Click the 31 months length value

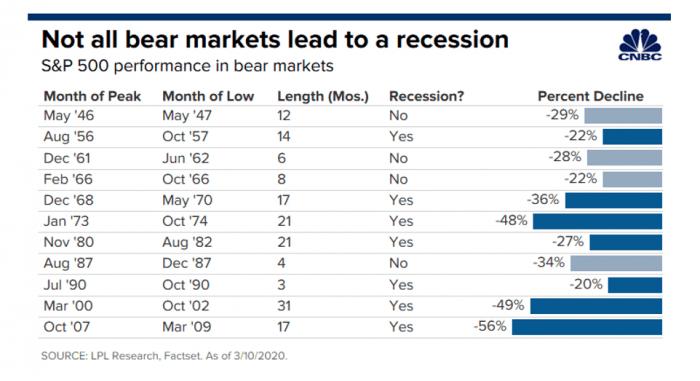click(284, 306)
